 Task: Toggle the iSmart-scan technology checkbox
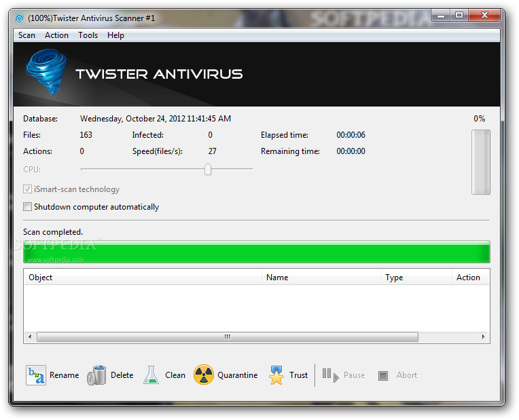tap(27, 189)
